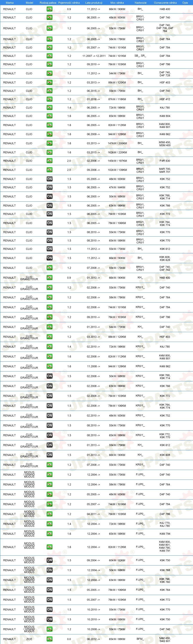
Task: Click petrol icon in Clio Grandtour 0.9 row
Action: tap(50, 277)
